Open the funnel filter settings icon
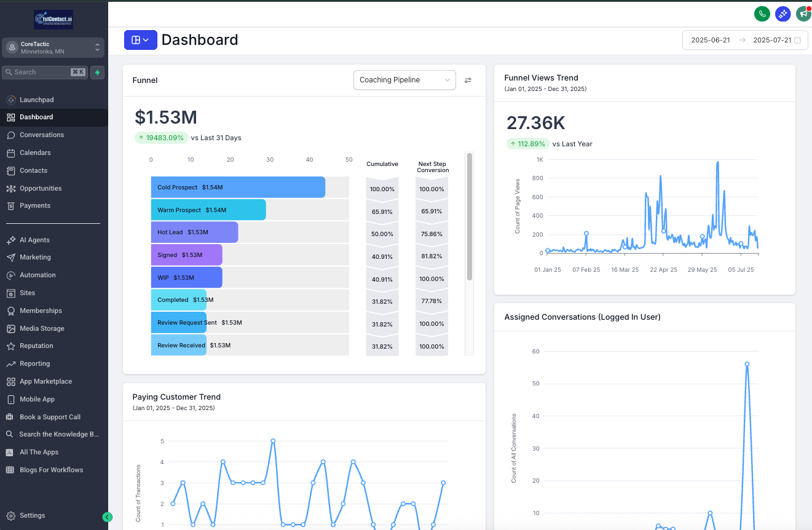The height and width of the screenshot is (530, 812). (468, 80)
